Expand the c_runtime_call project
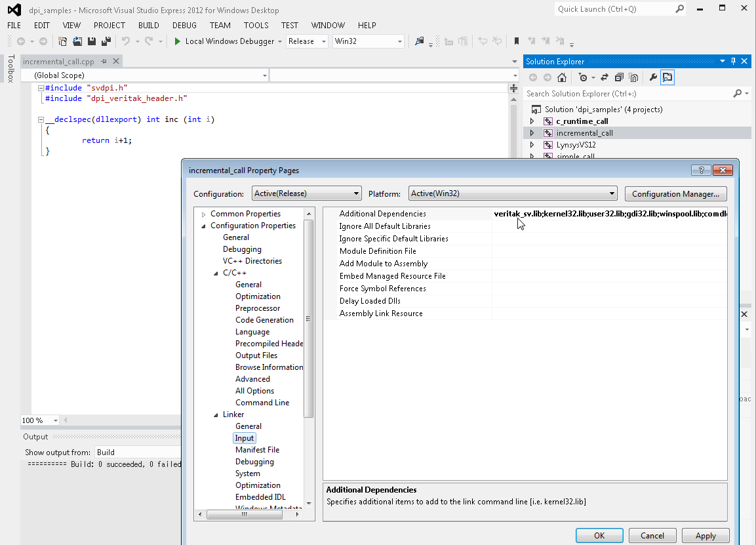 tap(532, 121)
